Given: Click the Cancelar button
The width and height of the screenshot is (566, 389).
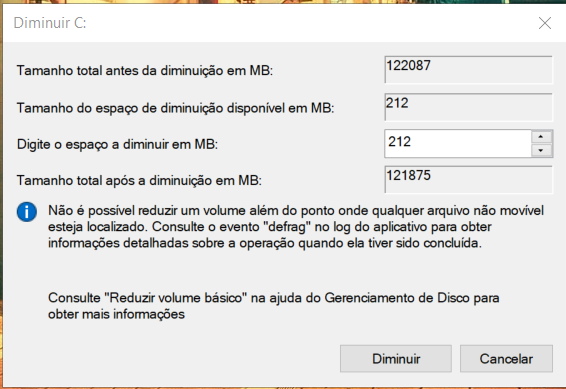Looking at the screenshot, I should point(506,359).
